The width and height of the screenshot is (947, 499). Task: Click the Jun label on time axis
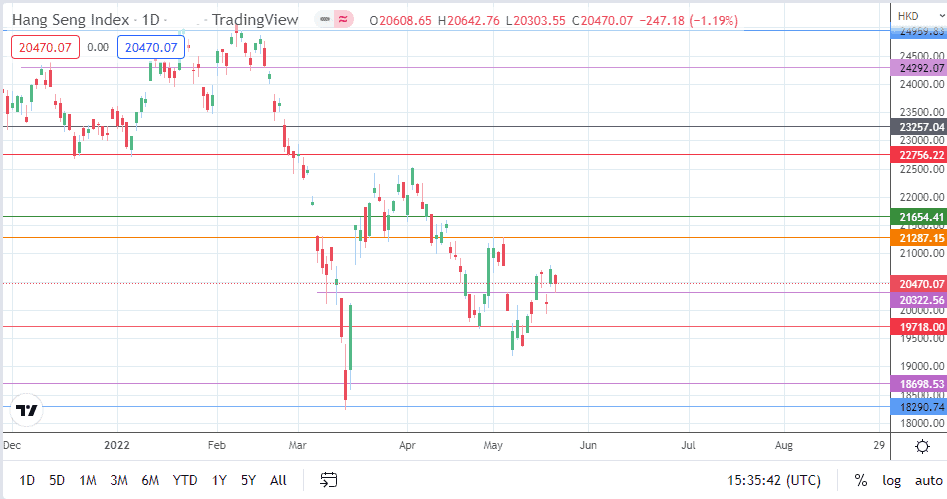coord(588,445)
